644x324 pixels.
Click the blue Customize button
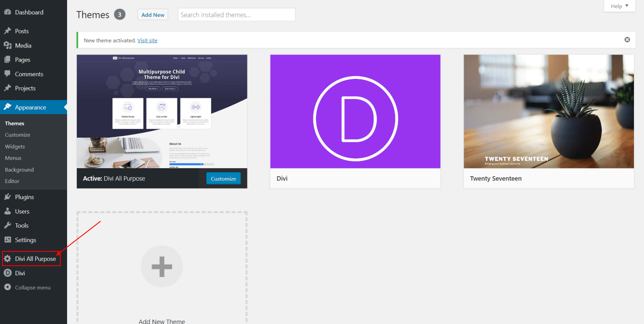point(223,178)
